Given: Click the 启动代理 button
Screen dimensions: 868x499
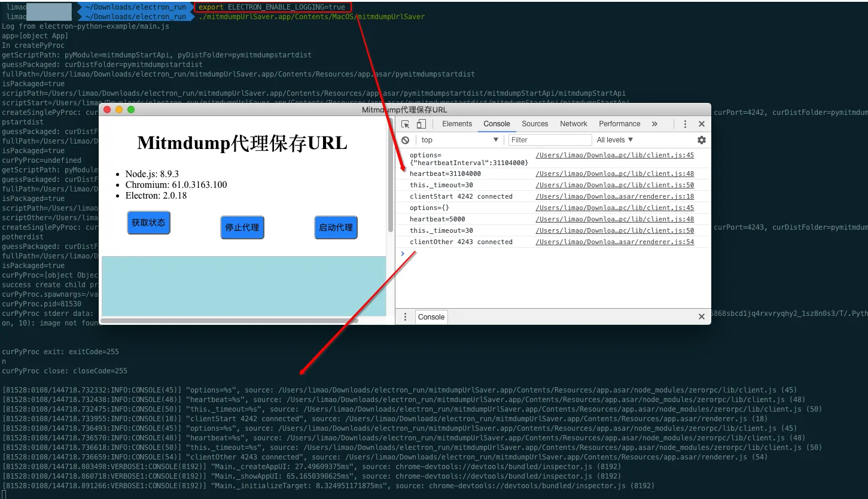Looking at the screenshot, I should pyautogui.click(x=336, y=227).
